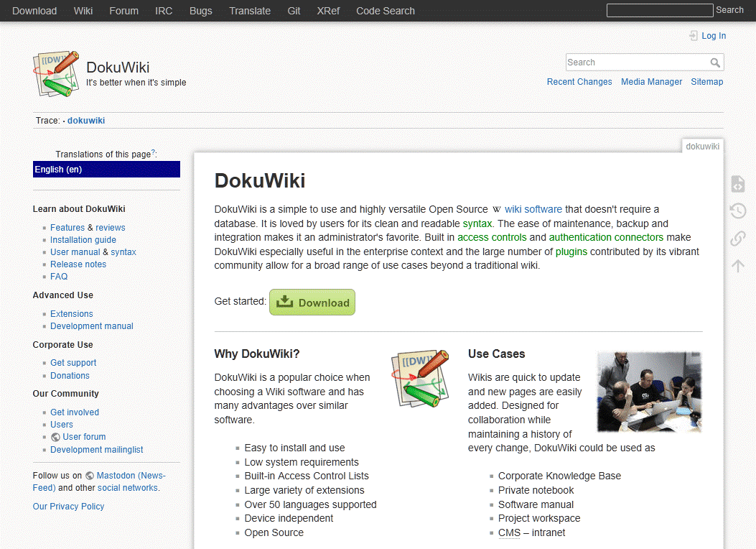Click the Wikipedia W icon before wiki software
The height and width of the screenshot is (549, 756).
tap(497, 210)
